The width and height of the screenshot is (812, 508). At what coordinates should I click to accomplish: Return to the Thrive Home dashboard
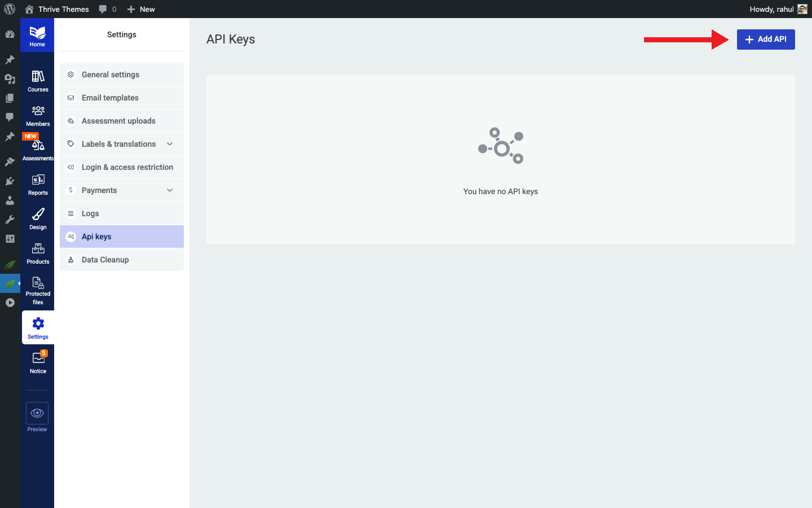[x=37, y=35]
